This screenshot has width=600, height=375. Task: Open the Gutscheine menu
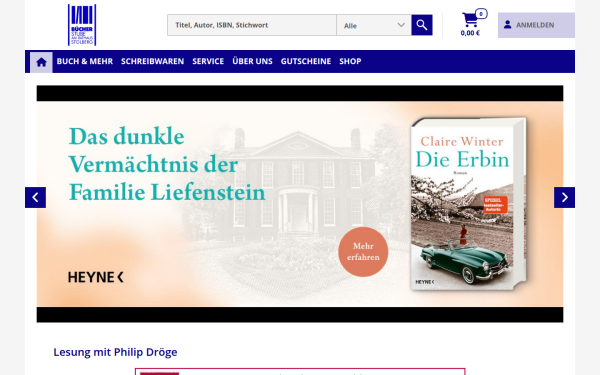306,61
